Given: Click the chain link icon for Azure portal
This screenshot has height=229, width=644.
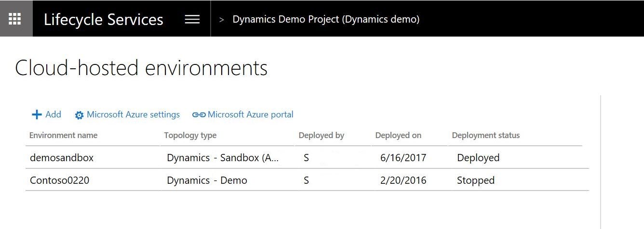Looking at the screenshot, I should point(199,115).
